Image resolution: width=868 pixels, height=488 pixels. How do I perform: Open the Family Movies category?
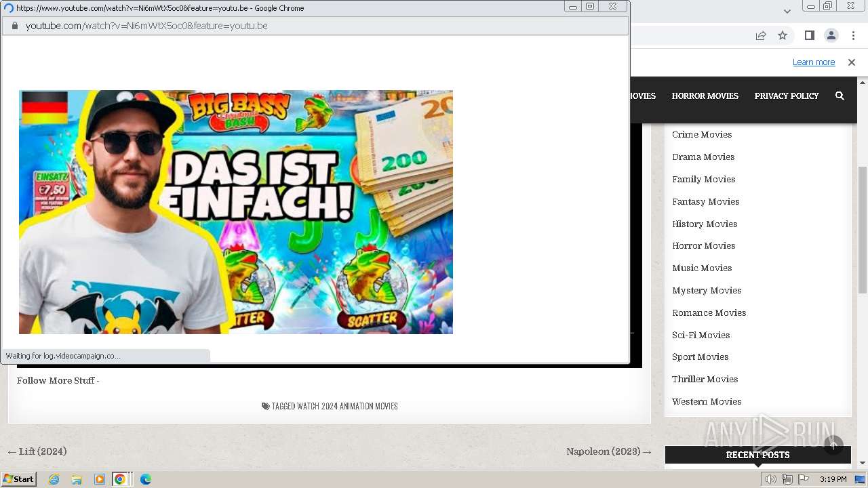(x=704, y=179)
